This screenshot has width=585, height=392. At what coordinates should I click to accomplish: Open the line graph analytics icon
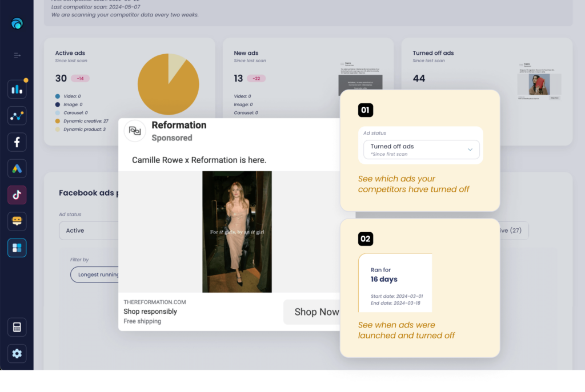(17, 116)
